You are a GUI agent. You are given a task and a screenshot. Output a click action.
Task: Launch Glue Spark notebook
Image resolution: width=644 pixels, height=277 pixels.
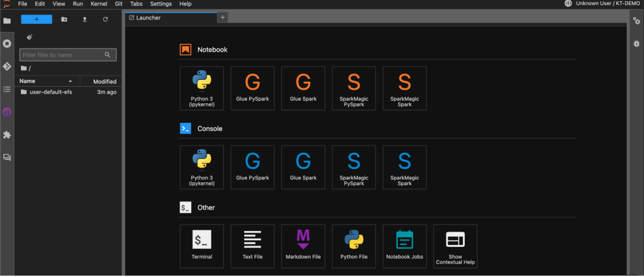coord(303,88)
